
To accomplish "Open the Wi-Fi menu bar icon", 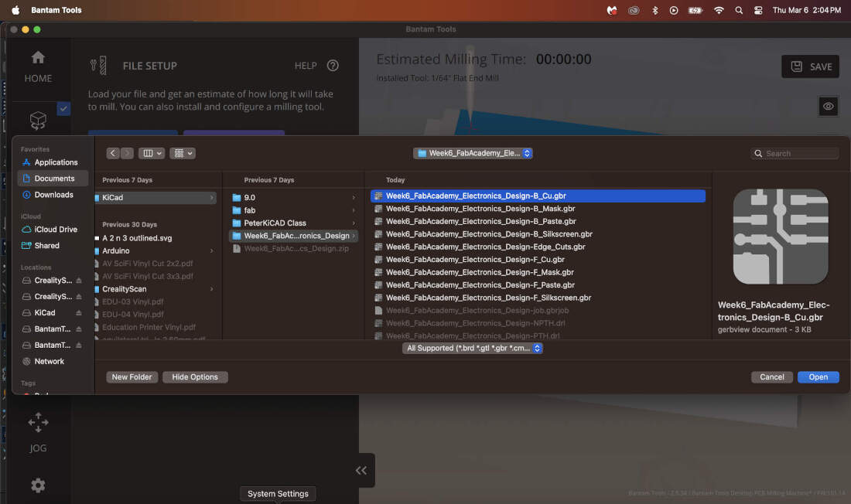I will pyautogui.click(x=719, y=10).
